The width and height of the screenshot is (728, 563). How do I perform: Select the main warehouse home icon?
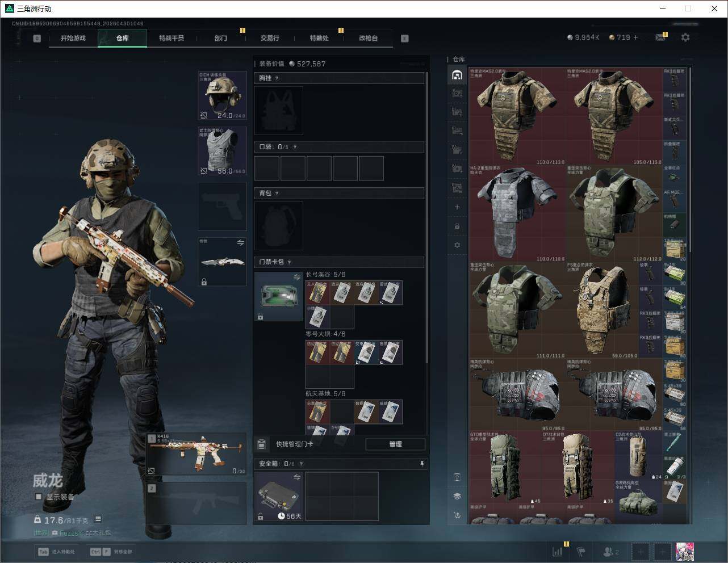pos(457,75)
